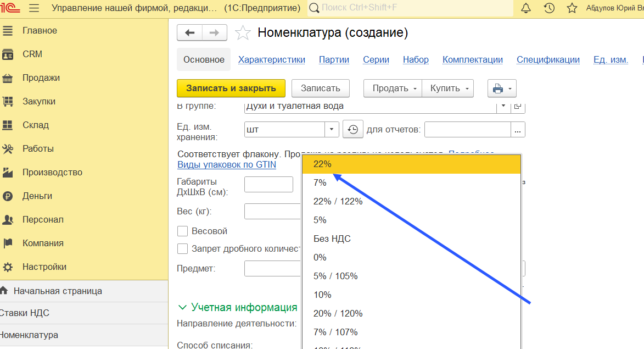Open the CRM section icon

tap(7, 54)
